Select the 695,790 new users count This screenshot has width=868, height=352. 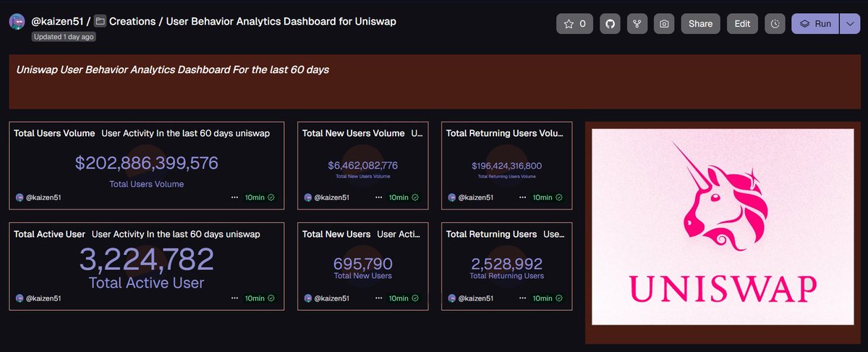(x=363, y=264)
